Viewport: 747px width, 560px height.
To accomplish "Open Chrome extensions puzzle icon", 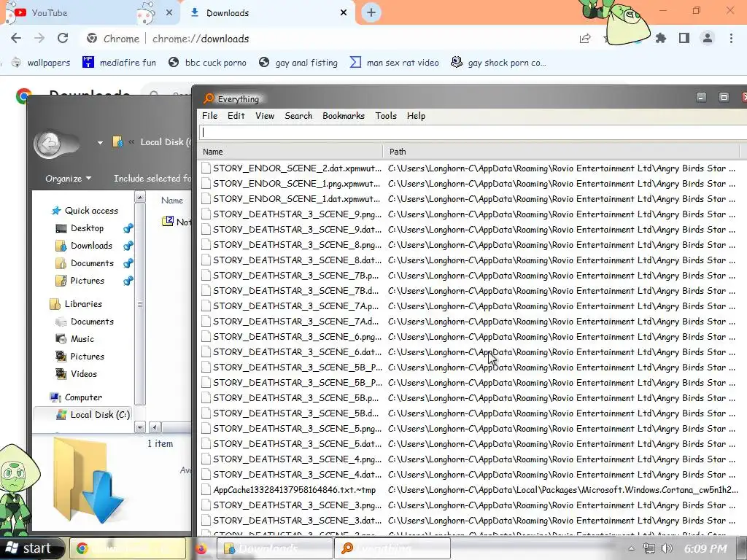I will (x=661, y=38).
